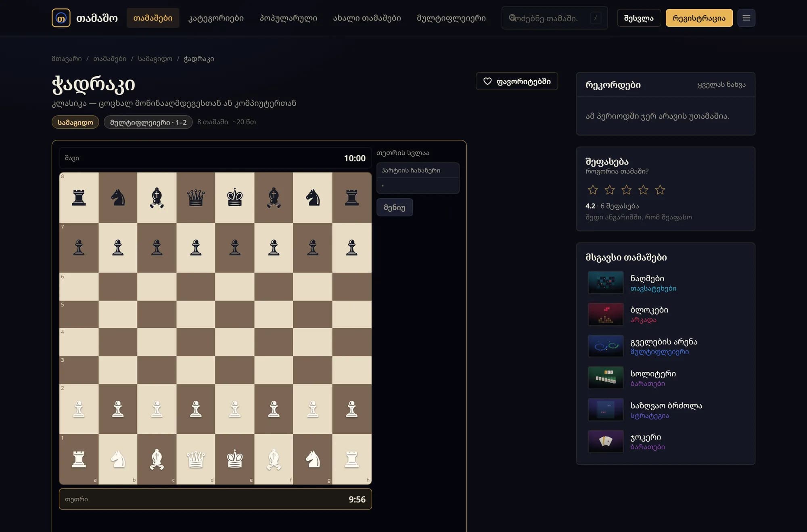Click the black rook on a8
This screenshot has height=532, width=807.
79,198
